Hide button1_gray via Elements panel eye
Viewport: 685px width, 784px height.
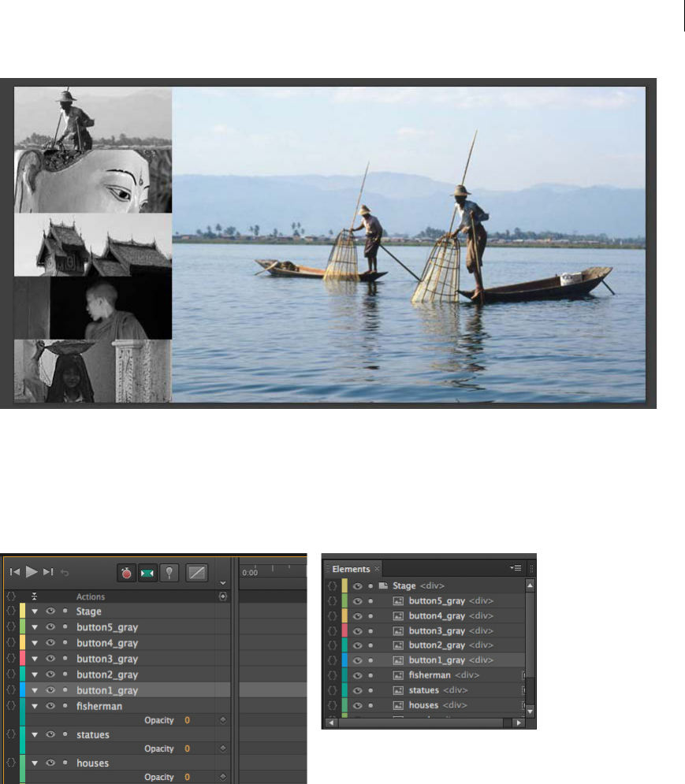pyautogui.click(x=357, y=660)
